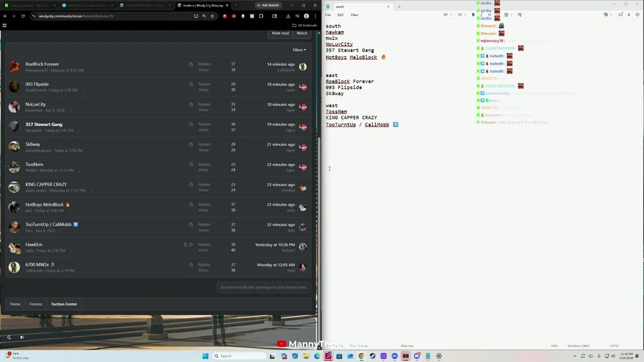Switch to the Watch run shit down tab
The width and height of the screenshot is (644, 362).
tap(87, 5)
